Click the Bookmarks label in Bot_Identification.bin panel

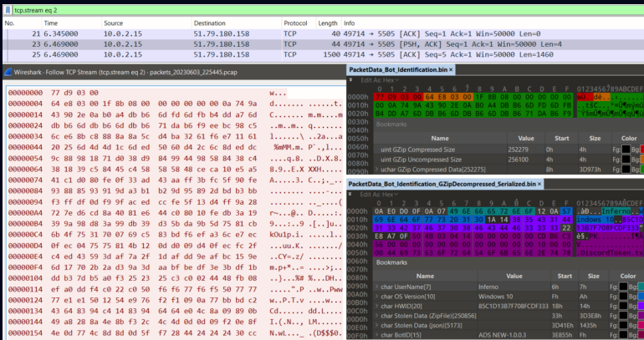(391, 124)
